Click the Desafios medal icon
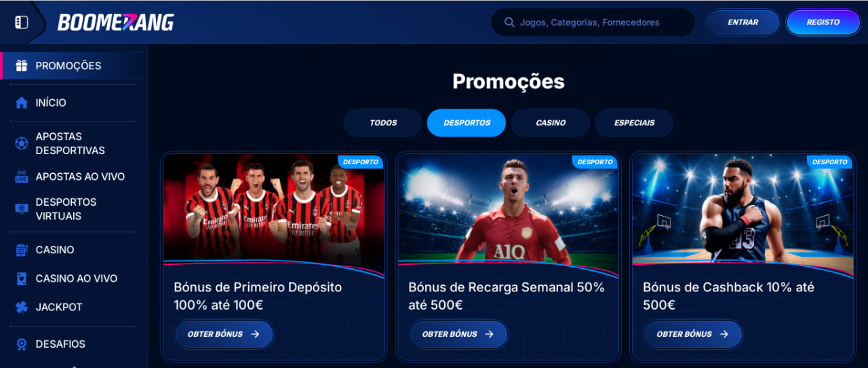Screen dimensions: 868x368 pos(22,344)
